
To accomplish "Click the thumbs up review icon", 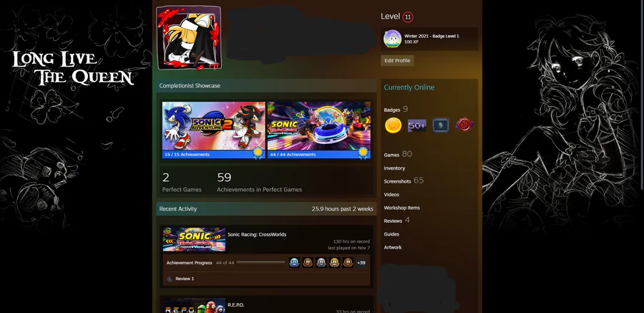I will click(x=170, y=279).
